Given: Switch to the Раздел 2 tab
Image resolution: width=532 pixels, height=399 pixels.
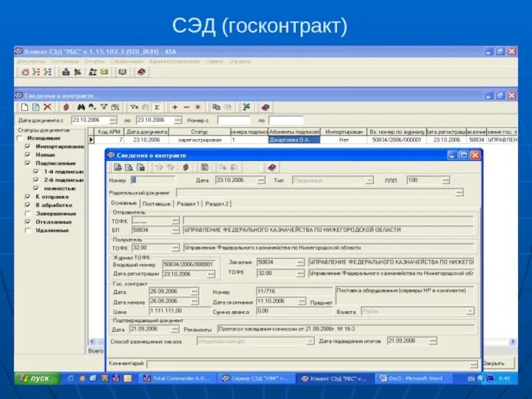Looking at the screenshot, I should click(217, 204).
